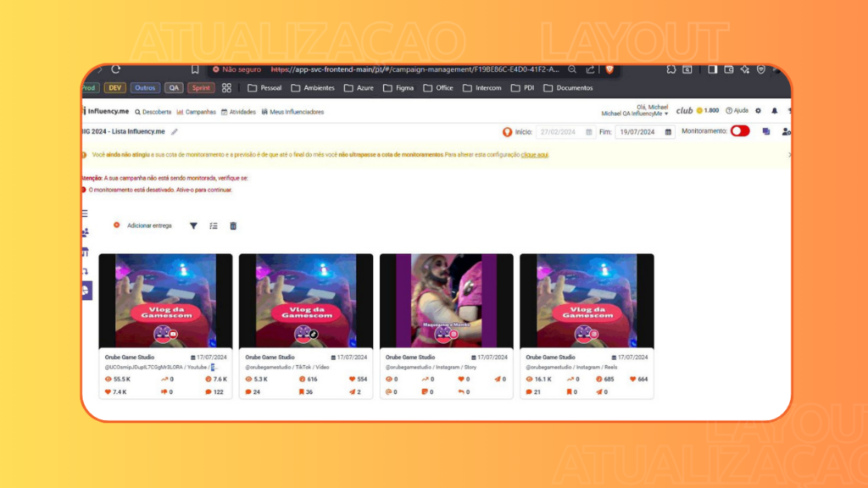Click the 5.3 K views count
Viewport: 868px width, 488px height.
(257, 380)
